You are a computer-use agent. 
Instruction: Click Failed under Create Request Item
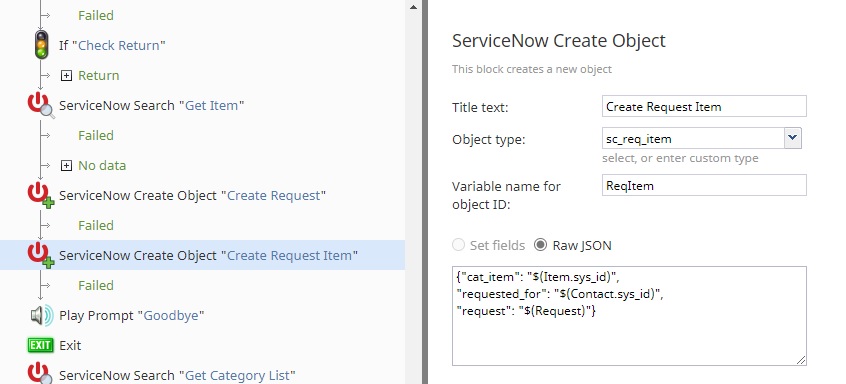pos(96,285)
